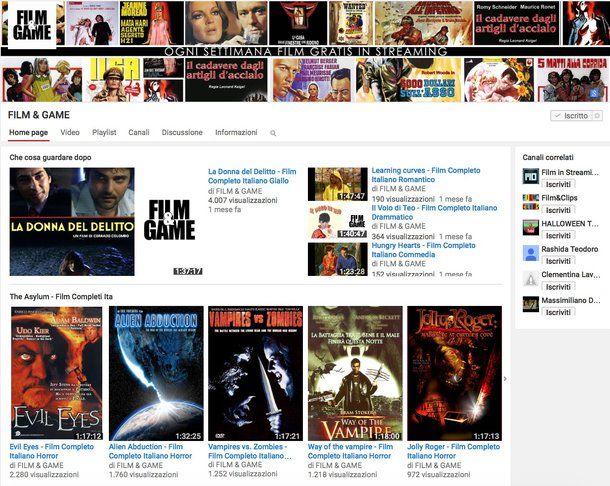This screenshot has height=486, width=610.
Task: Play Il Volo di Teo thumbnail
Action: coord(338,222)
